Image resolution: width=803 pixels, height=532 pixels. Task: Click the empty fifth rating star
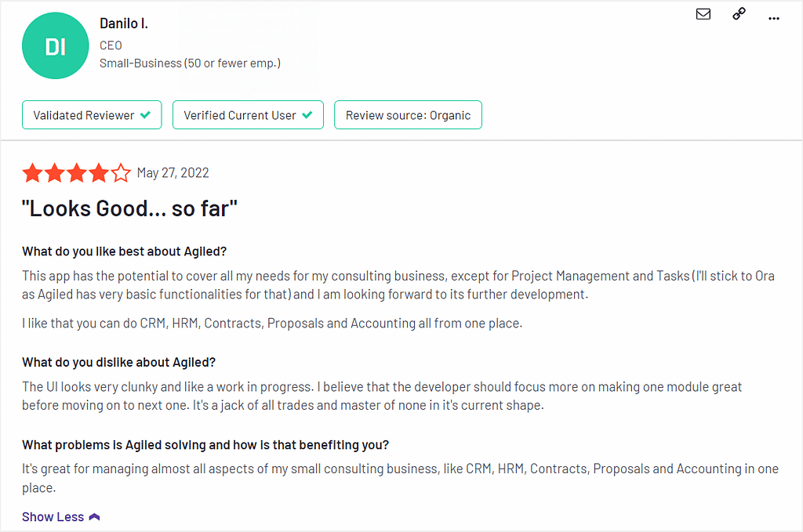point(121,173)
